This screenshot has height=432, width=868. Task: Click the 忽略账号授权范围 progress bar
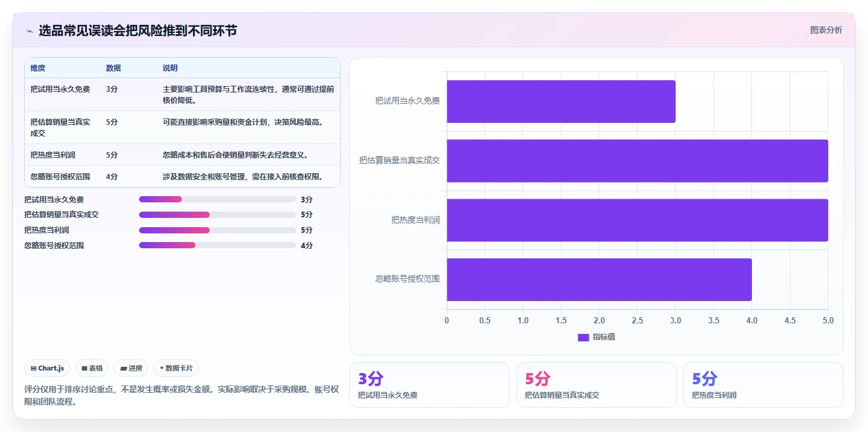217,245
